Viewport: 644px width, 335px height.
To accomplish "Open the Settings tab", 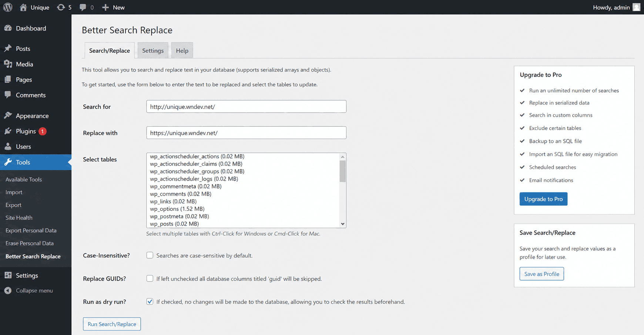I will click(x=153, y=51).
